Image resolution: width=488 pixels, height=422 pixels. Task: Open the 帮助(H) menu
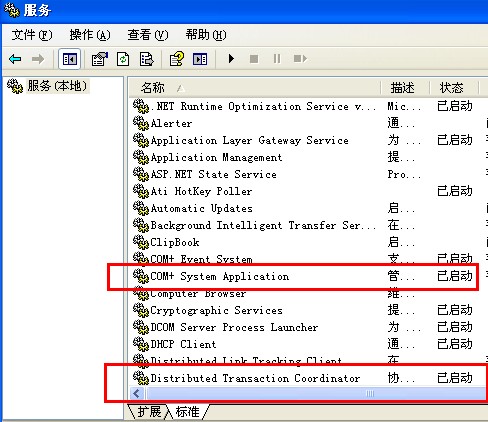[x=206, y=35]
